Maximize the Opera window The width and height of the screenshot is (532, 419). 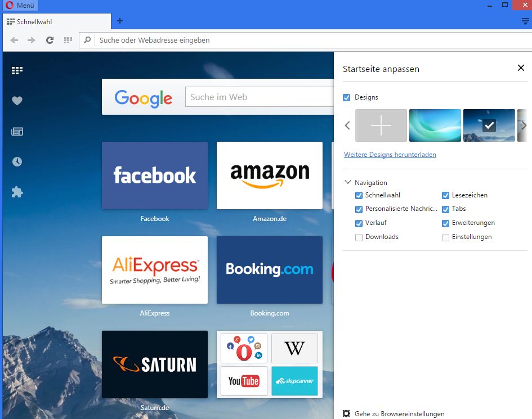[505, 4]
